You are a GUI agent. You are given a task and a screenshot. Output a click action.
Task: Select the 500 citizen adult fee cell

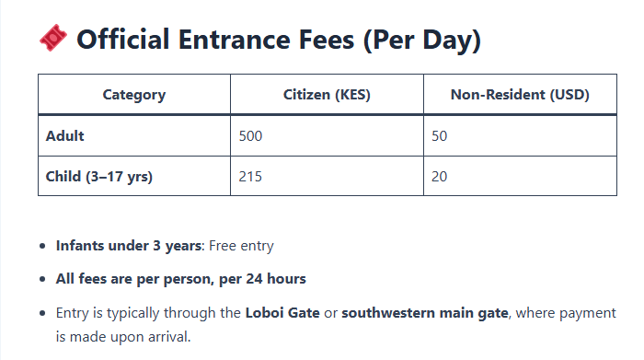(327, 136)
